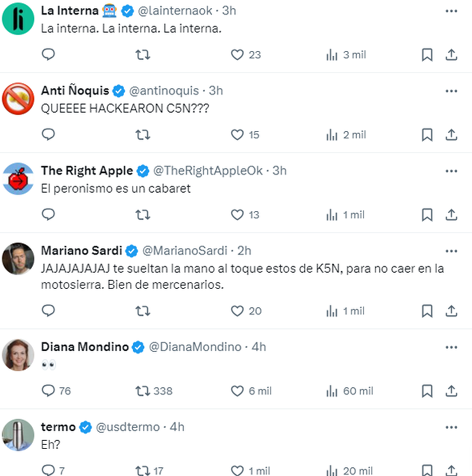This screenshot has width=472, height=476.
Task: Open @DianaMondino's profile via username
Action: pos(194,347)
